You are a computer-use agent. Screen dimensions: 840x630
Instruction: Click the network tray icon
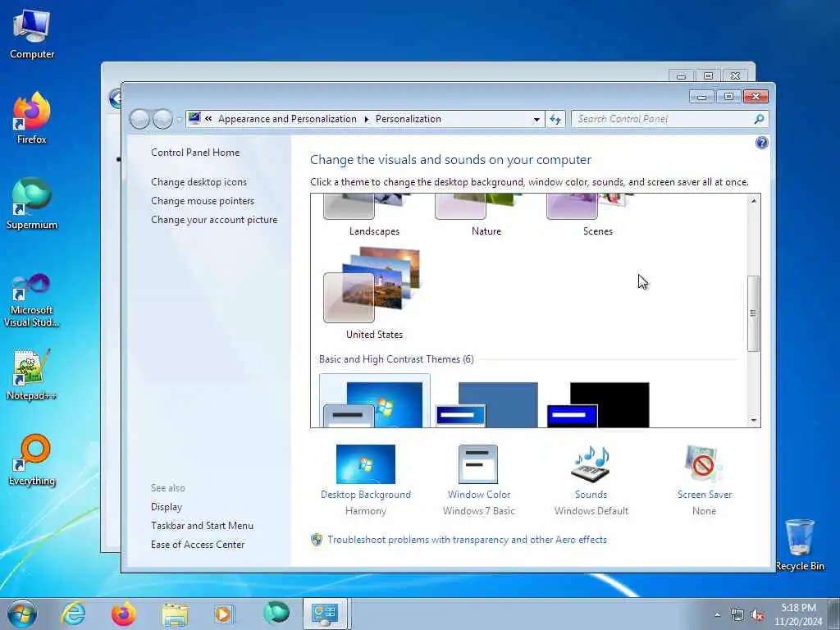tap(737, 615)
